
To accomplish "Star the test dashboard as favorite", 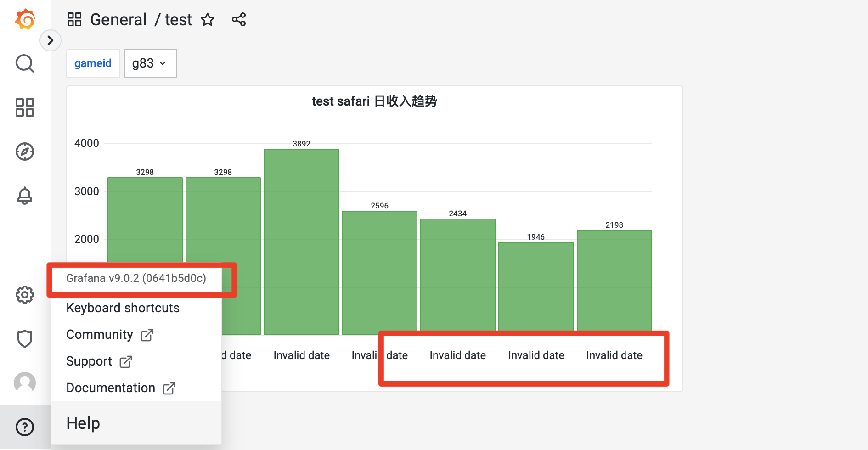I will click(x=208, y=20).
